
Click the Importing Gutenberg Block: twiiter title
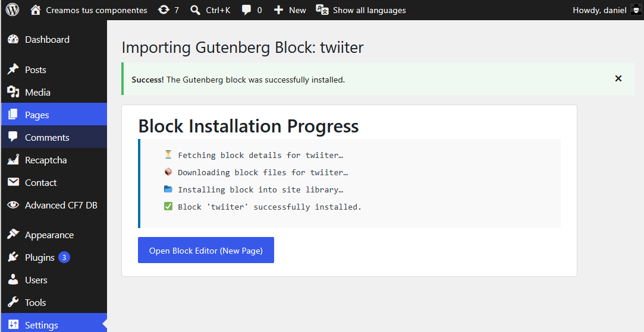(x=243, y=48)
